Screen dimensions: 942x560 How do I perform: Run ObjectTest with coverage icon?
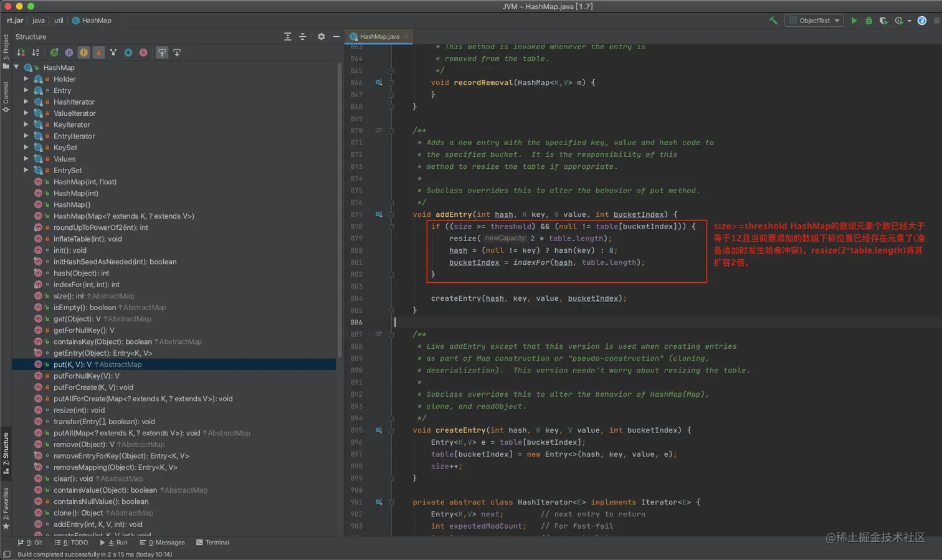[x=883, y=21]
